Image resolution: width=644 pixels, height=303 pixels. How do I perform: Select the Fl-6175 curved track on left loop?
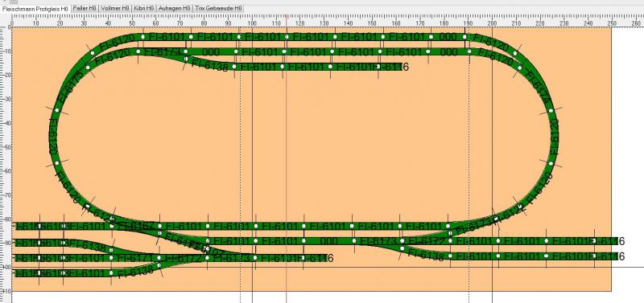coord(70,87)
